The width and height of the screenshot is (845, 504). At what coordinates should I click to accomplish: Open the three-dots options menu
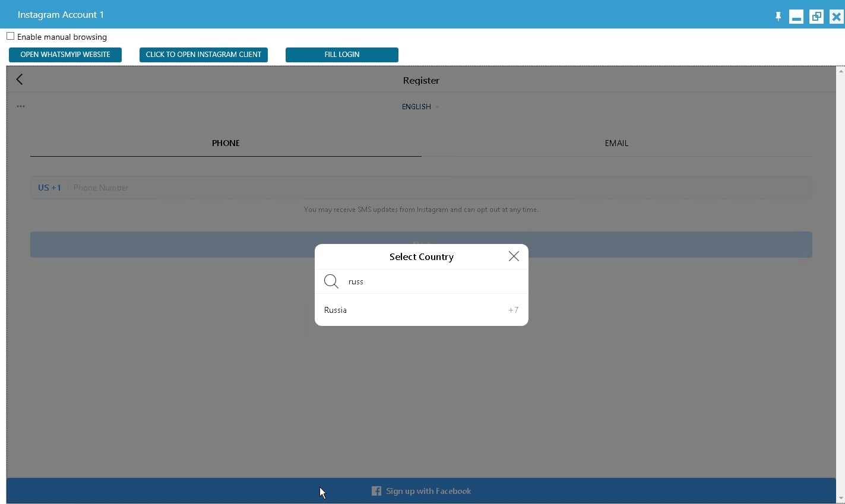[x=21, y=106]
